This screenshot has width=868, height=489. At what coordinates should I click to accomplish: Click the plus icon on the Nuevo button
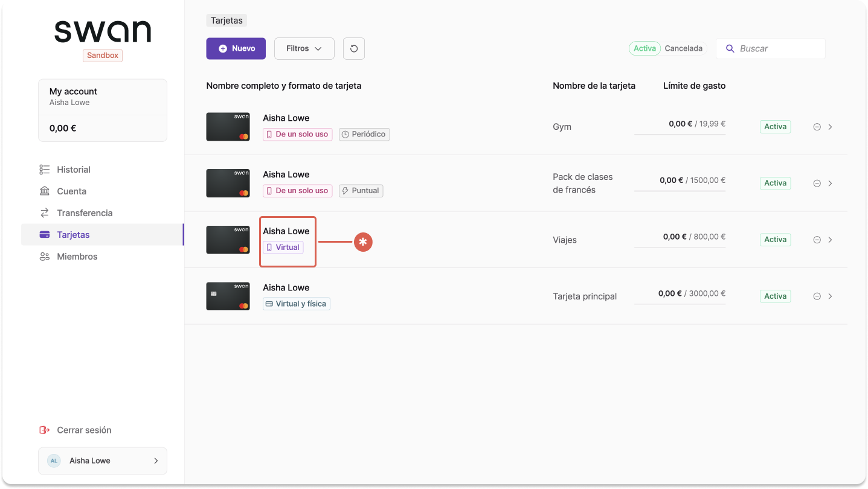tap(223, 49)
